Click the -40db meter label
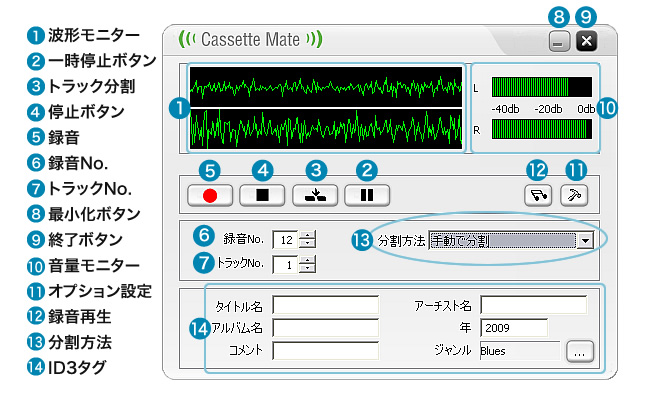The height and width of the screenshot is (395, 650). tap(505, 109)
